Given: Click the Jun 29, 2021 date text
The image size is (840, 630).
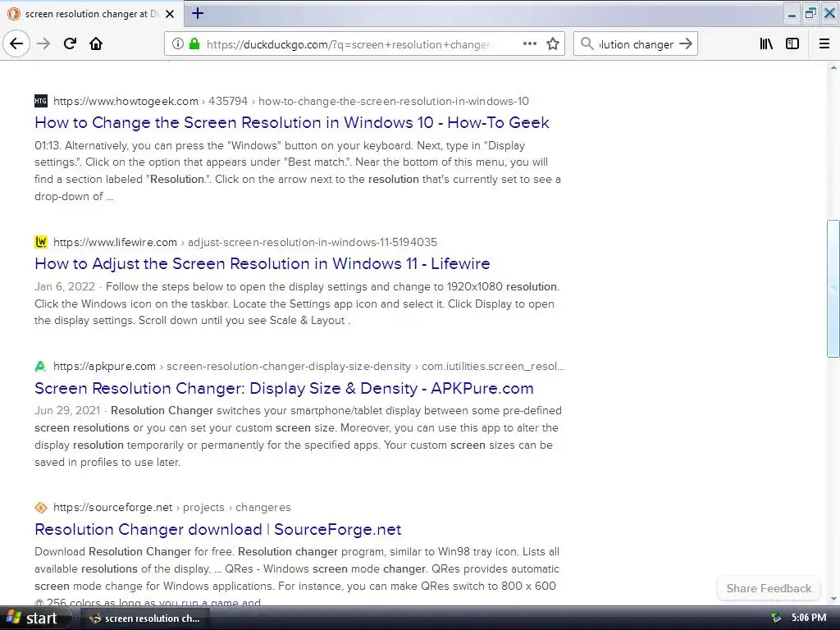Looking at the screenshot, I should pyautogui.click(x=67, y=410).
